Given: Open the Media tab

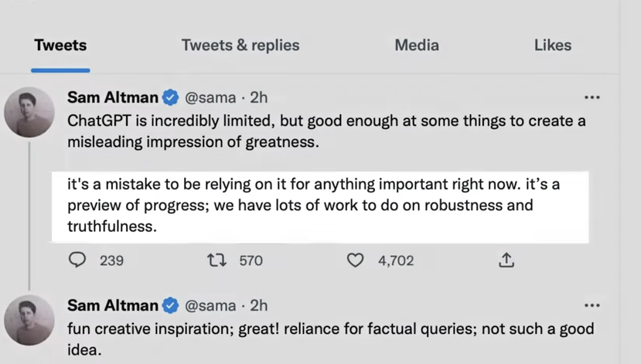Looking at the screenshot, I should tap(417, 45).
